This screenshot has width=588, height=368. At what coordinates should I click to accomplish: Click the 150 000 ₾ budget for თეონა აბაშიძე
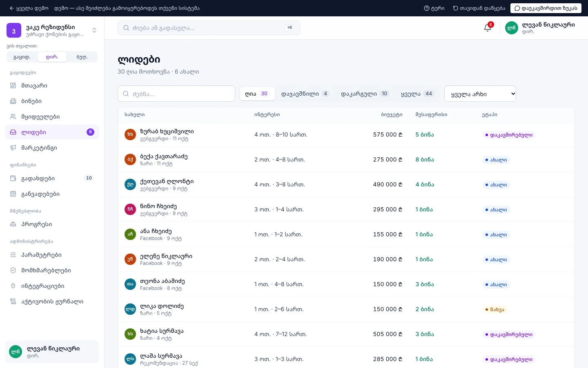click(388, 284)
